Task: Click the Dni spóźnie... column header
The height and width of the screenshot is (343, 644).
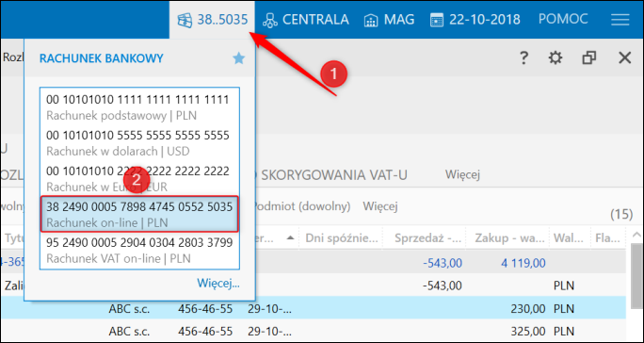Action: point(342,237)
